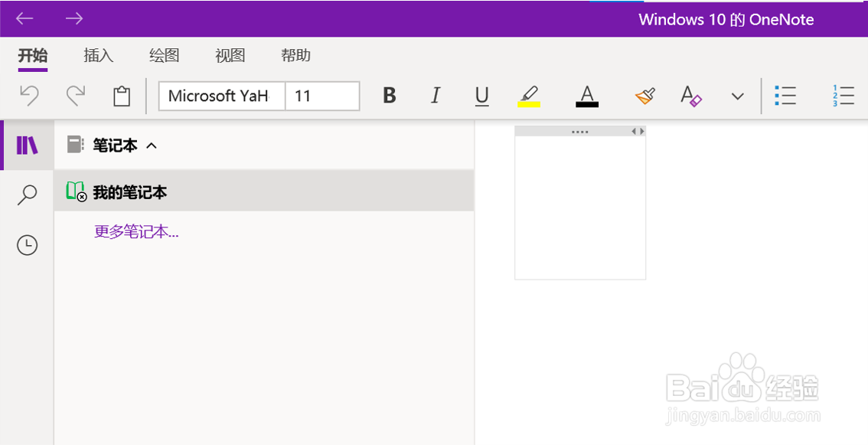The width and height of the screenshot is (868, 445).
Task: Undo the last action
Action: (x=29, y=95)
